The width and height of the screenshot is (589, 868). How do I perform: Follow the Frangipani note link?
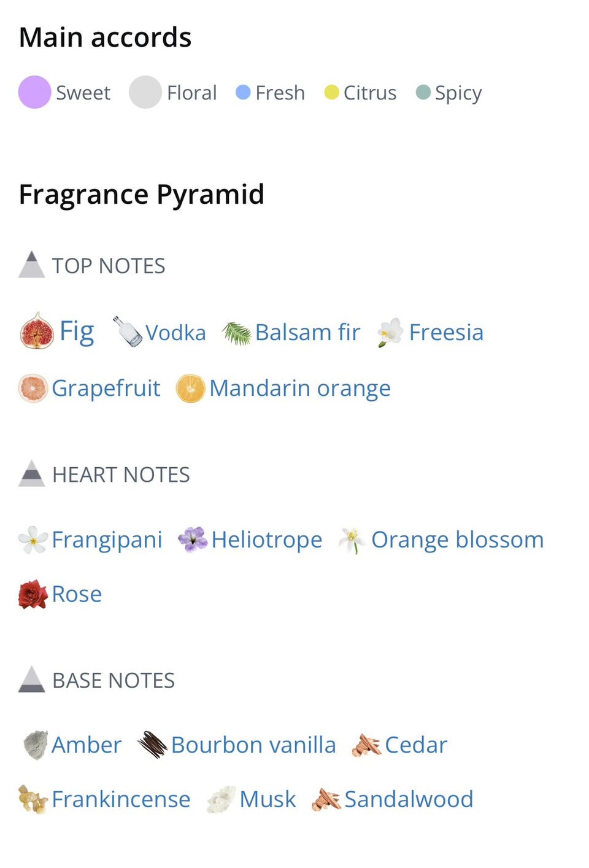click(107, 541)
